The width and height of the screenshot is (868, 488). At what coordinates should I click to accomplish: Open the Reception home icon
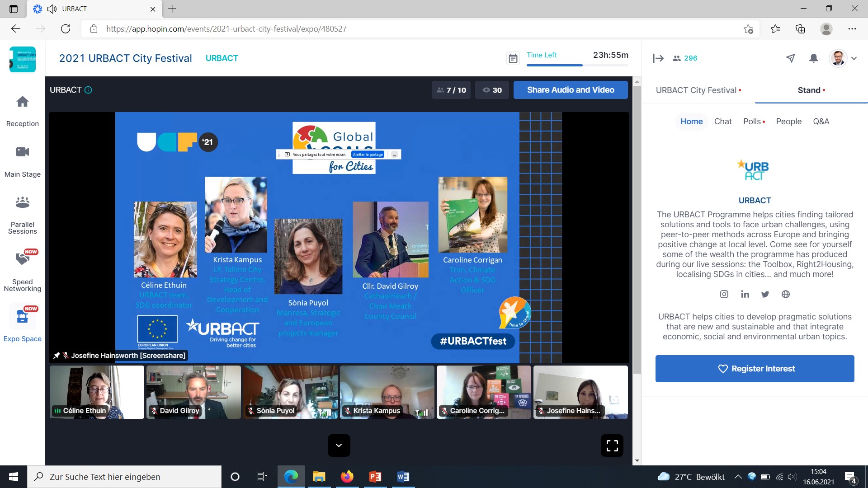point(23,102)
